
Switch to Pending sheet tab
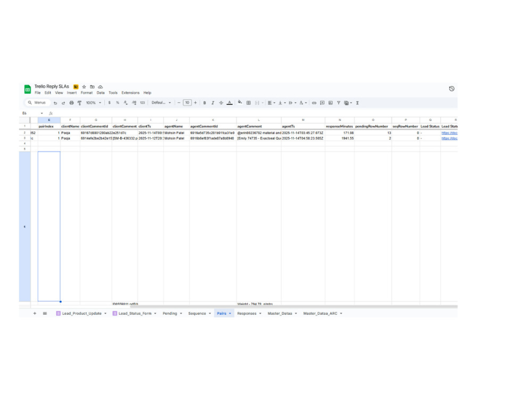tap(170, 313)
